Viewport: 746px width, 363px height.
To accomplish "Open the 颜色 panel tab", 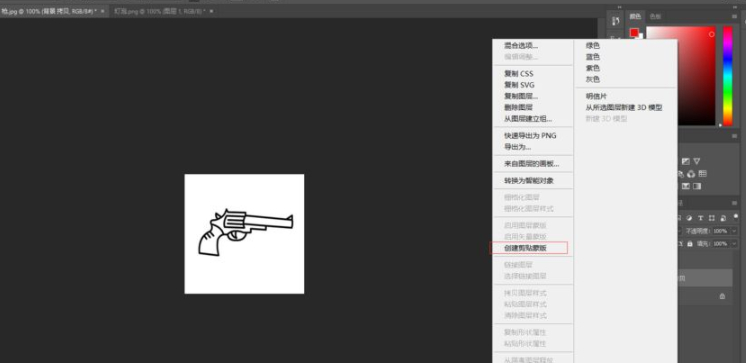I will pos(635,16).
